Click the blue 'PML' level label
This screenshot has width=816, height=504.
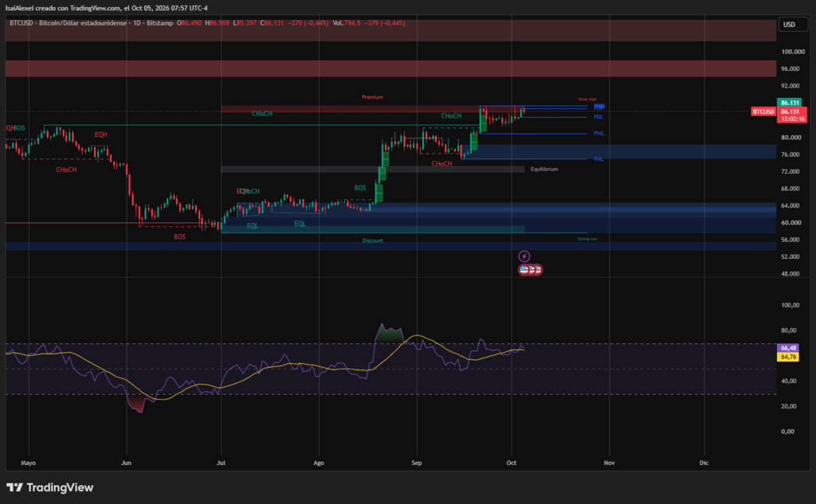pos(599,159)
